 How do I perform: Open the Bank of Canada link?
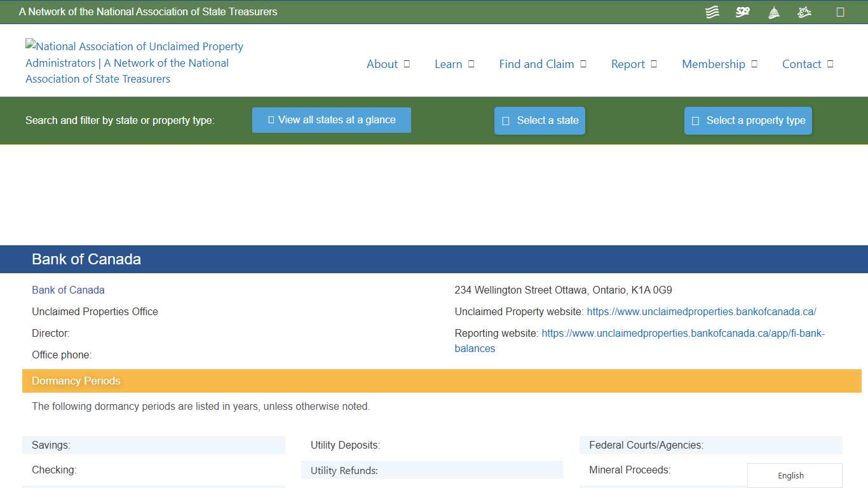tap(68, 290)
